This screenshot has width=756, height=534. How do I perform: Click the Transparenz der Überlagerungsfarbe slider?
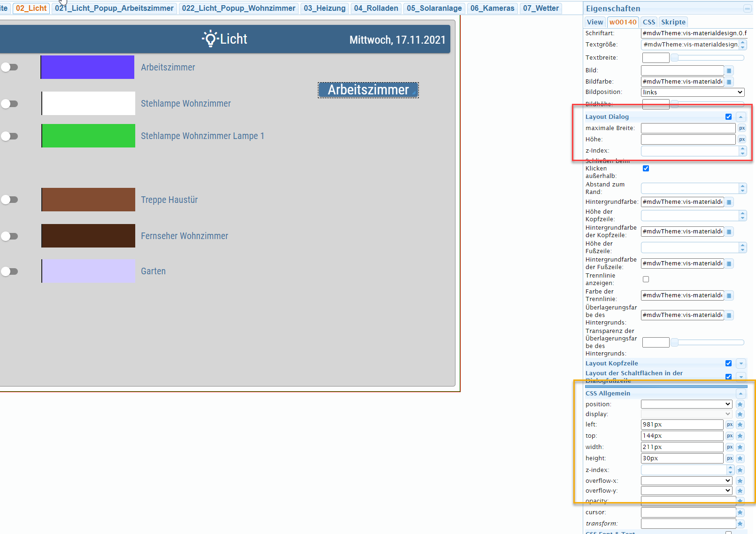tap(709, 342)
